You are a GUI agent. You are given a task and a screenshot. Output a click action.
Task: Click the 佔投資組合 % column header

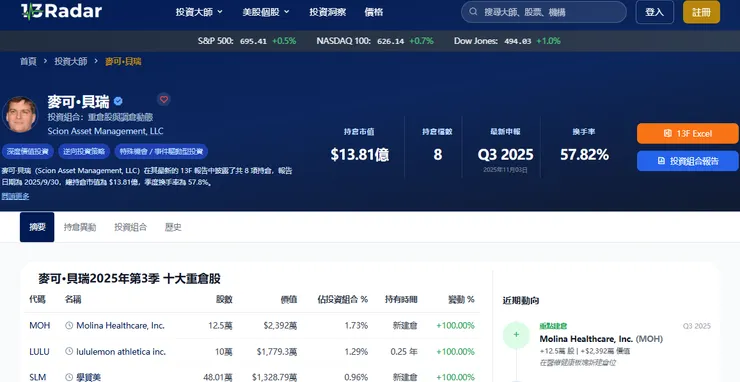(343, 299)
